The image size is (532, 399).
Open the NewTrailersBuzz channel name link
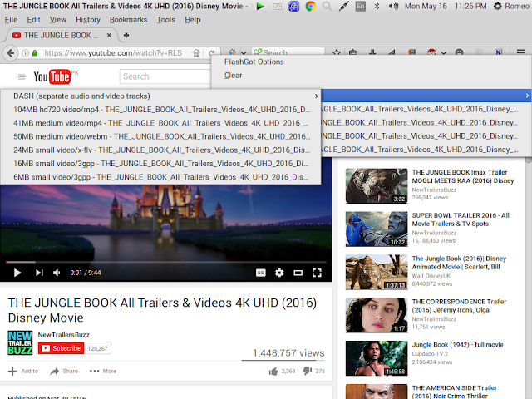point(64,335)
